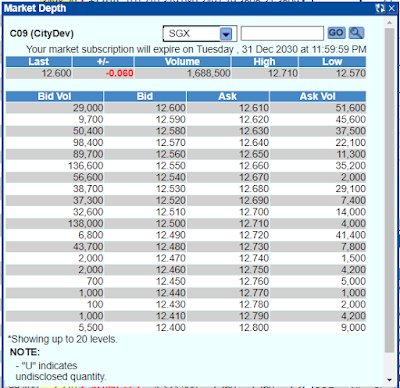Select bid volume 6,800
The image size is (400, 388).
click(x=91, y=235)
